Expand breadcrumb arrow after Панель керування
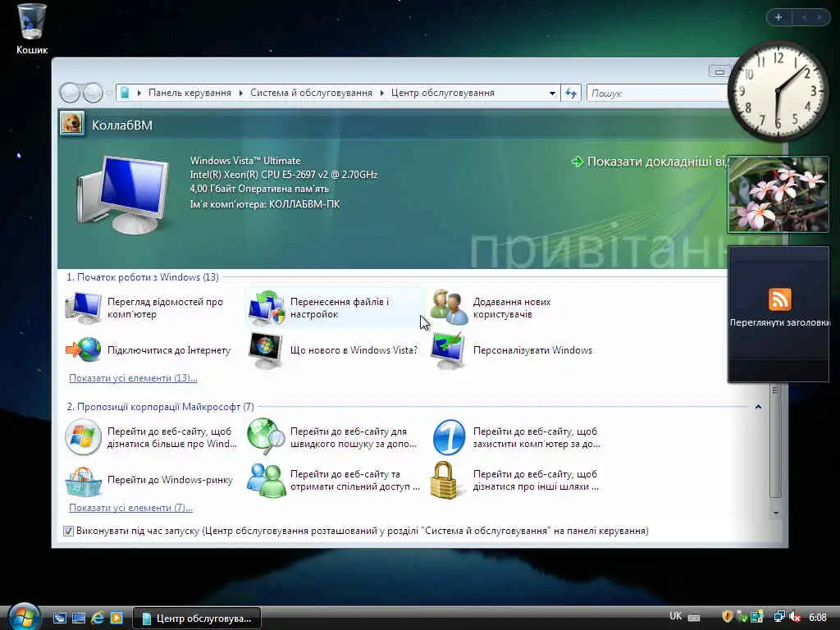Viewport: 840px width, 630px height. [x=241, y=94]
